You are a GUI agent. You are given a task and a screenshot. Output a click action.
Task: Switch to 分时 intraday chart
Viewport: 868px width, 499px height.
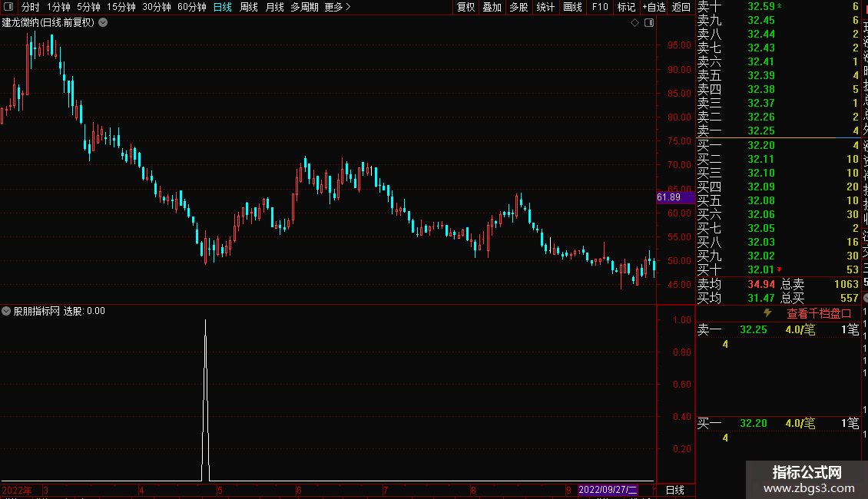(x=31, y=7)
